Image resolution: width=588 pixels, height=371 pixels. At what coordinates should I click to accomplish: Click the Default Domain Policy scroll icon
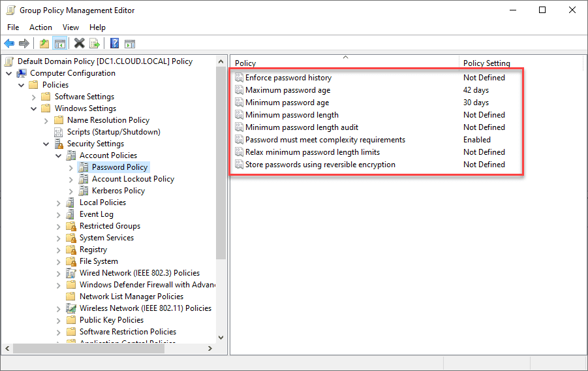point(9,61)
